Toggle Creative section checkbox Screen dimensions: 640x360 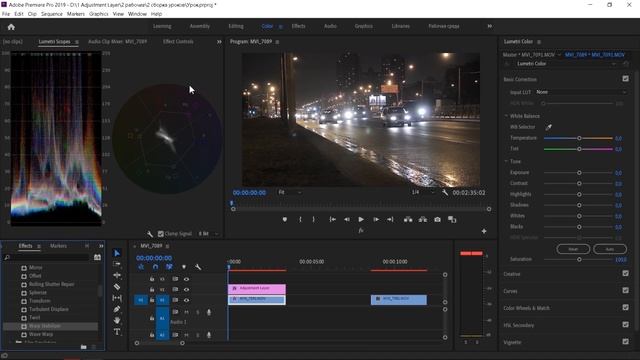pos(625,273)
